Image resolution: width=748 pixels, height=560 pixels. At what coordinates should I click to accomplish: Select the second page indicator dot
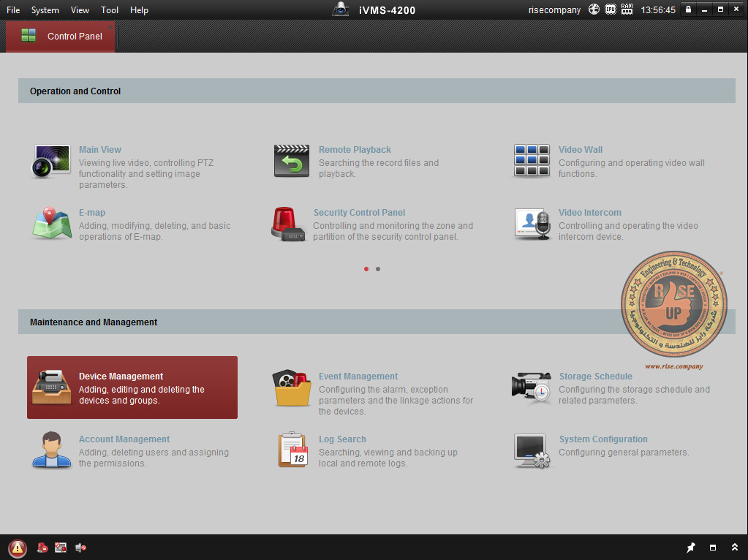(x=378, y=269)
